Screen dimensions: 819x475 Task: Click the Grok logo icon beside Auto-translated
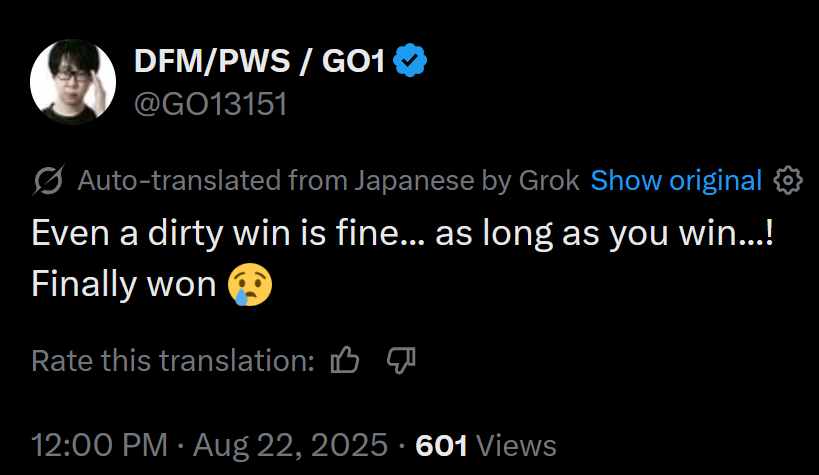pos(49,180)
